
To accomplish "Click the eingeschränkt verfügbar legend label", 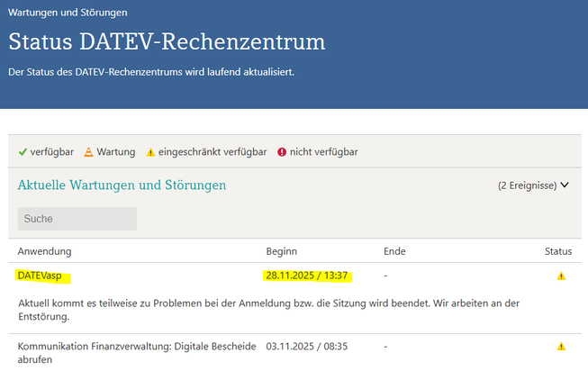I will tap(213, 152).
